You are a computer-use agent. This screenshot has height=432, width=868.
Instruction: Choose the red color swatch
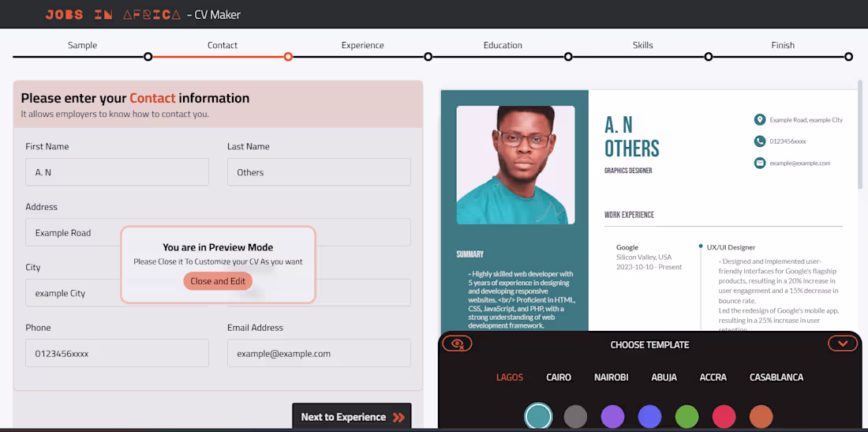tap(724, 416)
